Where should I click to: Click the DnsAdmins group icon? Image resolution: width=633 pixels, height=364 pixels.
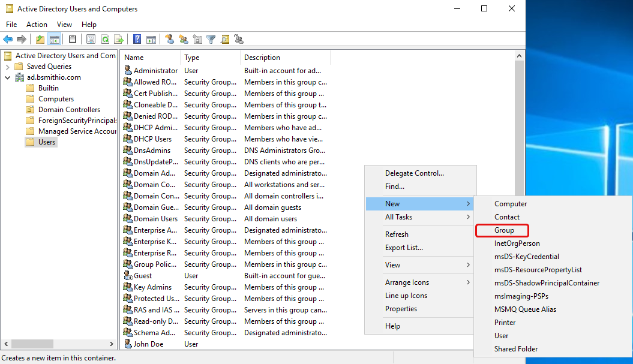(x=128, y=150)
